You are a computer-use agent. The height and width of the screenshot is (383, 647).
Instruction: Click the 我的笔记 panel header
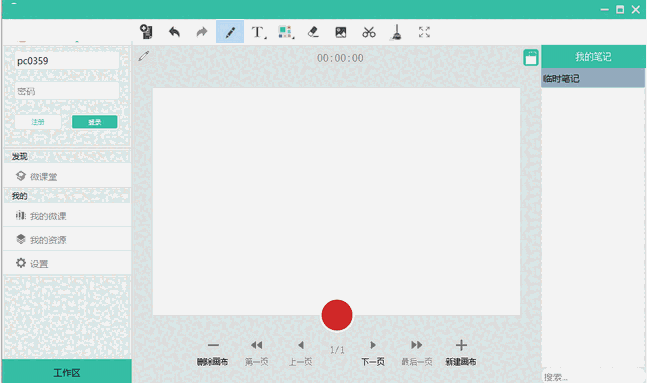pos(593,57)
